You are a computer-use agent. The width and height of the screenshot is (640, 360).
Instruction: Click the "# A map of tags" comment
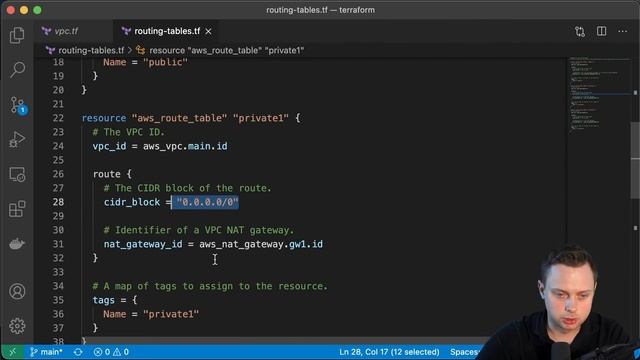click(x=210, y=286)
